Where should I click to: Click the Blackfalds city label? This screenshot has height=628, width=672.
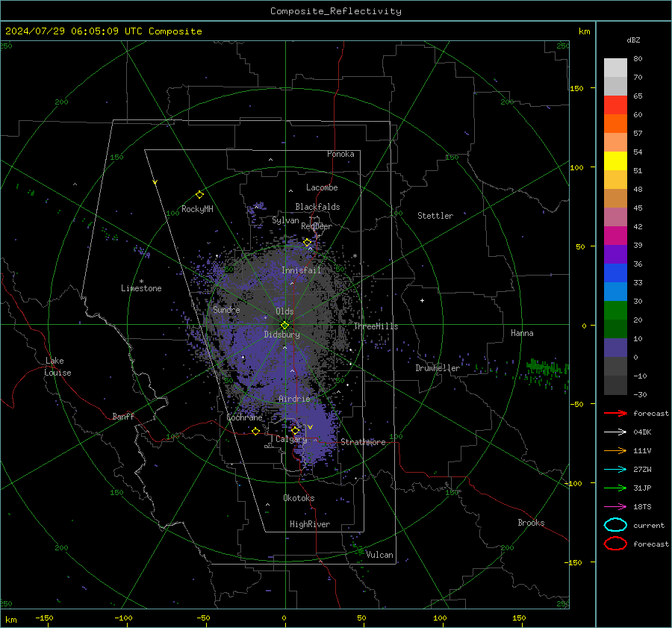click(x=317, y=207)
